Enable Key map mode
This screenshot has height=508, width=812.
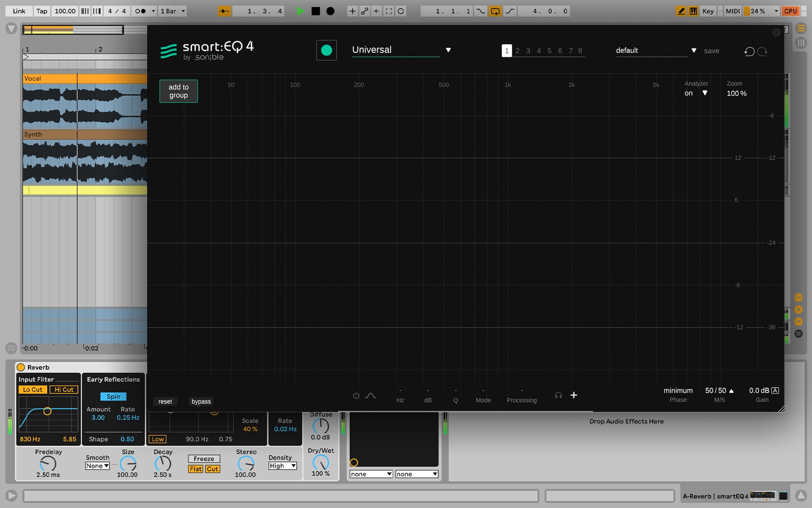pyautogui.click(x=708, y=11)
